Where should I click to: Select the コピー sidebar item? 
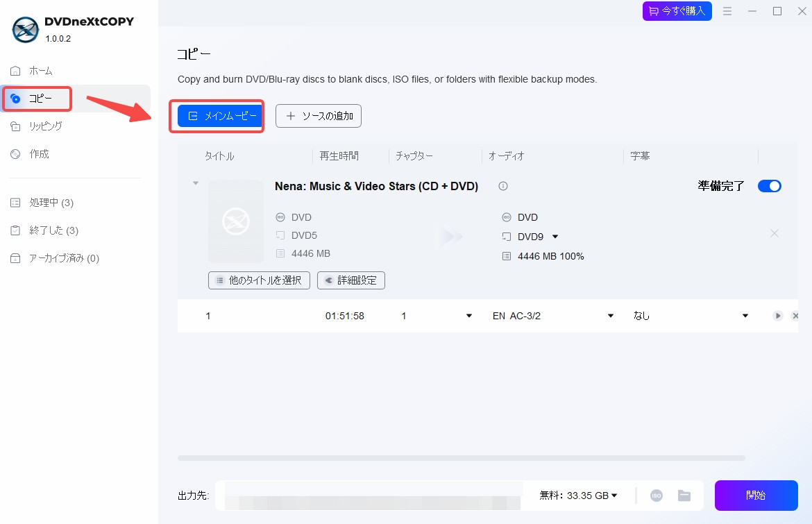pyautogui.click(x=75, y=99)
